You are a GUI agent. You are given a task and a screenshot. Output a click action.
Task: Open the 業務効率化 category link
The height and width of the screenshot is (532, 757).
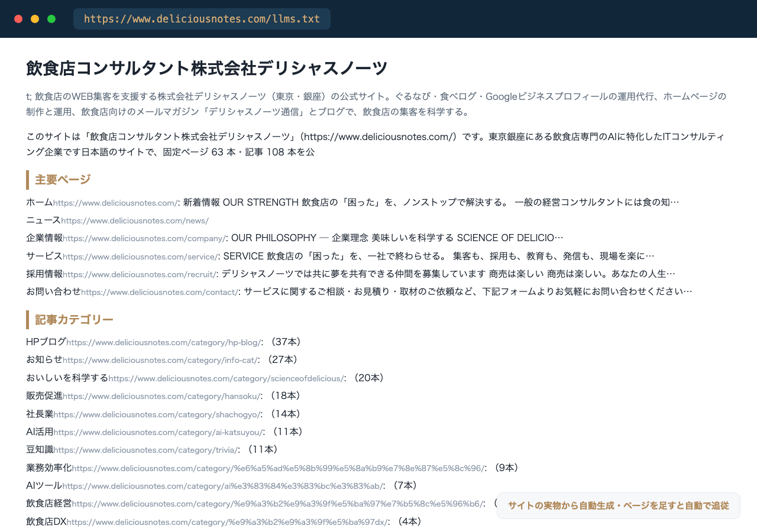coord(279,468)
